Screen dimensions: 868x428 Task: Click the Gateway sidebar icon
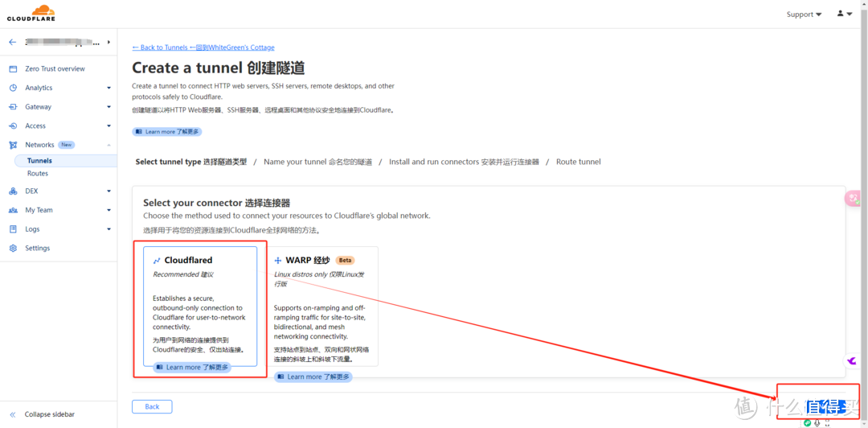(14, 107)
